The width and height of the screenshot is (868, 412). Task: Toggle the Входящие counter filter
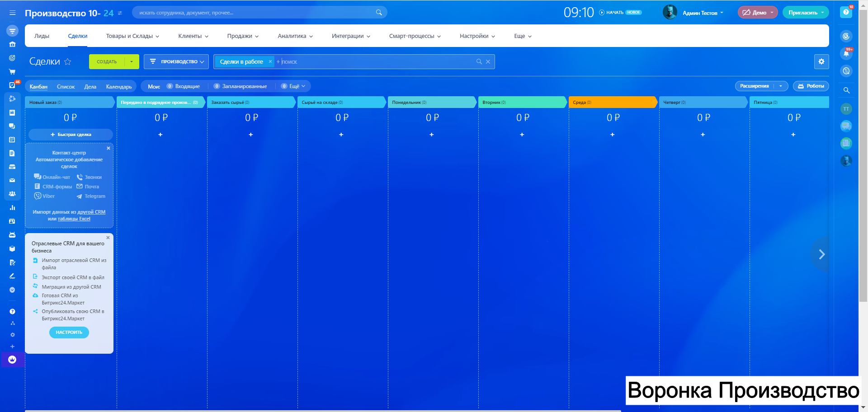tap(183, 86)
